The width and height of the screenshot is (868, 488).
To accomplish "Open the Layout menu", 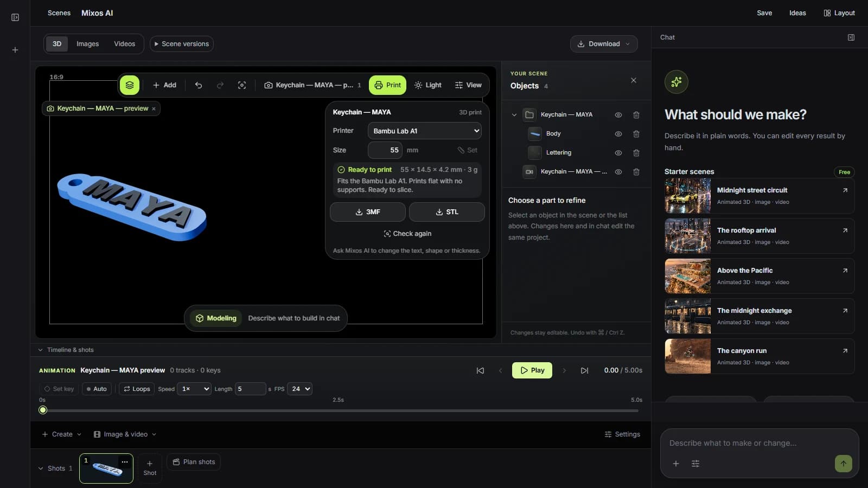I will coord(839,13).
